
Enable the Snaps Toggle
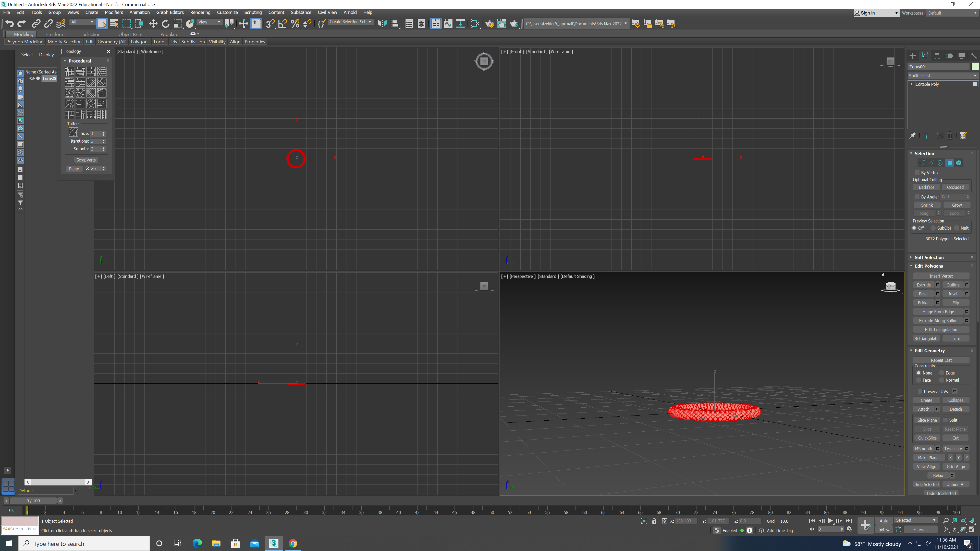(270, 23)
